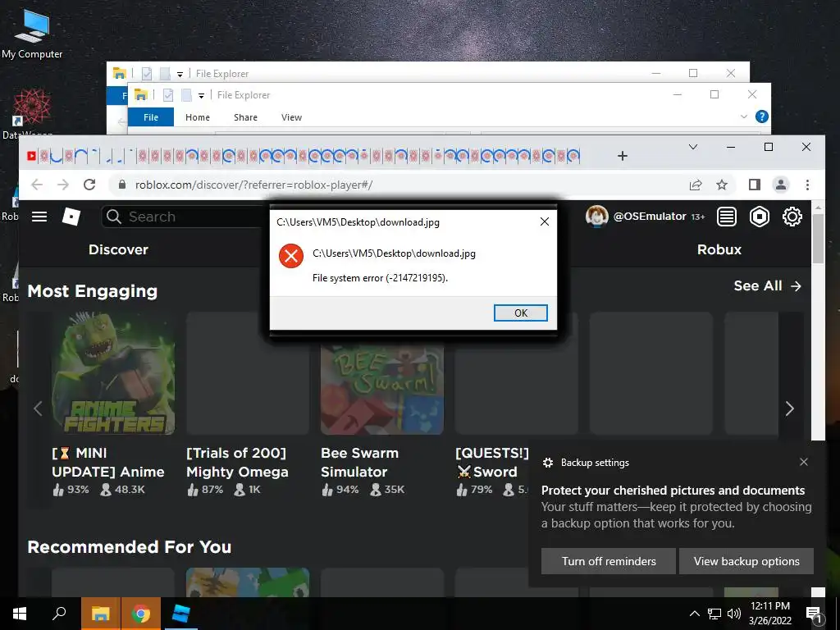
Task: Open the Bee Swarm Simulator thumbnail
Action: [382, 390]
